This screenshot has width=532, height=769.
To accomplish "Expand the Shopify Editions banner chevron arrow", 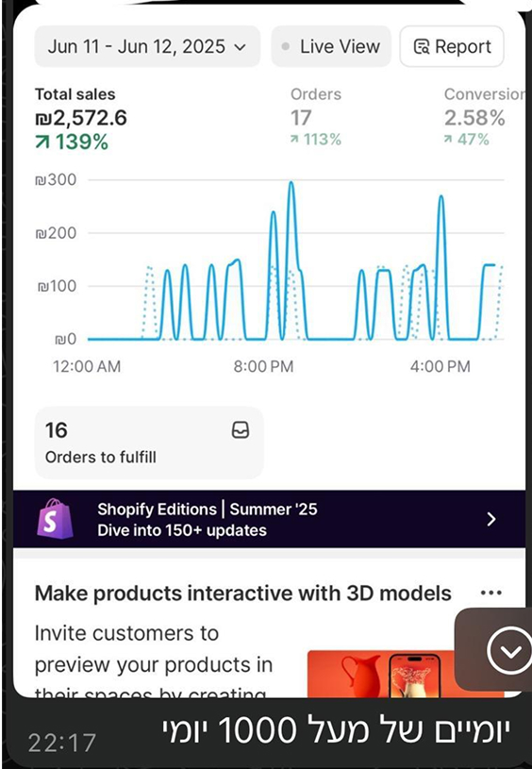I will click(x=491, y=519).
